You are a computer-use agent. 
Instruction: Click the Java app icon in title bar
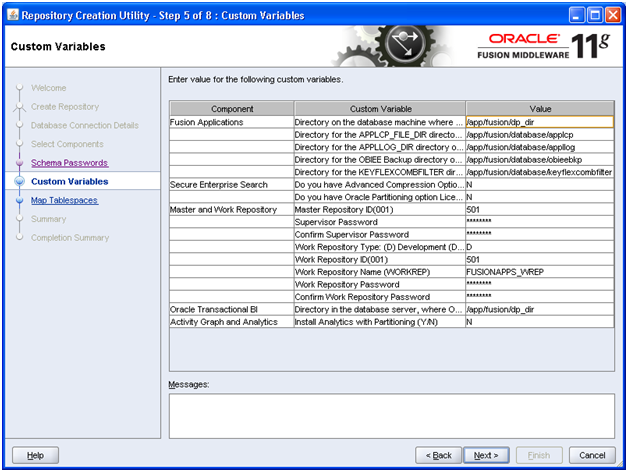13,15
